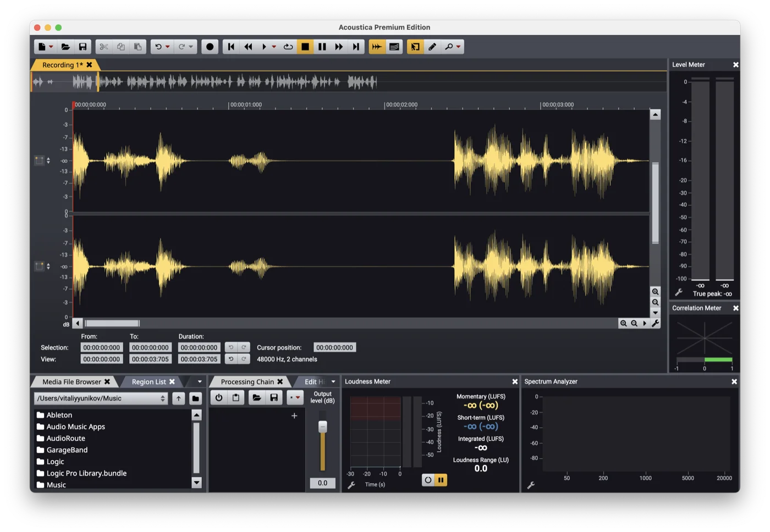770x532 pixels.
Task: Open the Ableton folder
Action: (59, 415)
